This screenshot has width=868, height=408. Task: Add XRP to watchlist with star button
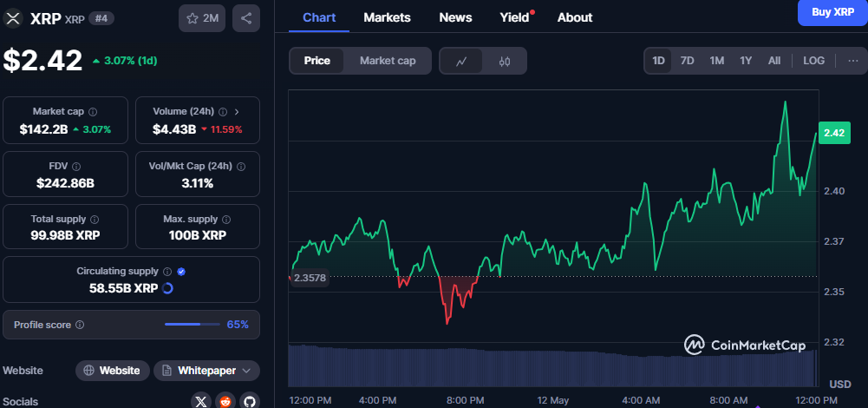coord(202,18)
